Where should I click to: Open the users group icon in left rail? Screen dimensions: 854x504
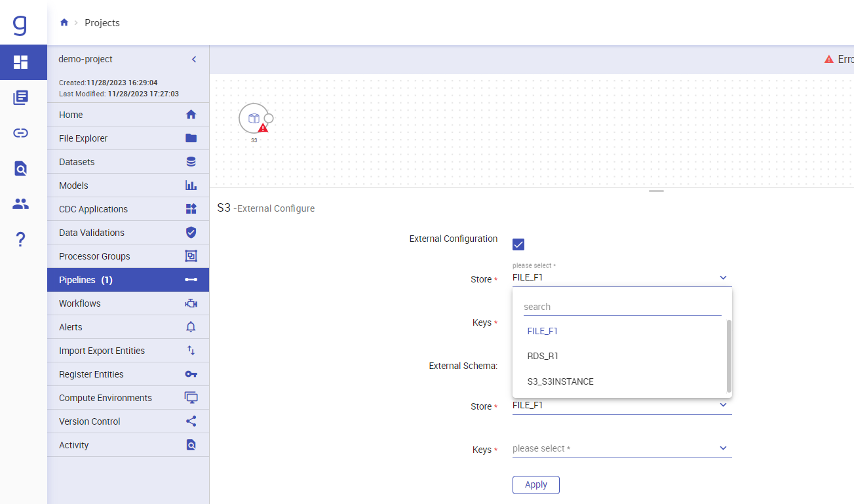[21, 204]
